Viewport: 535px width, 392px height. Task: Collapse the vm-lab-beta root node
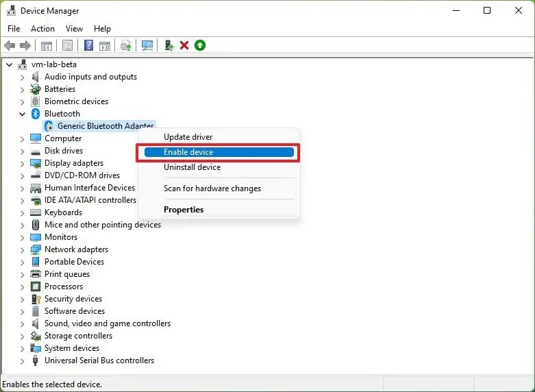pos(9,64)
